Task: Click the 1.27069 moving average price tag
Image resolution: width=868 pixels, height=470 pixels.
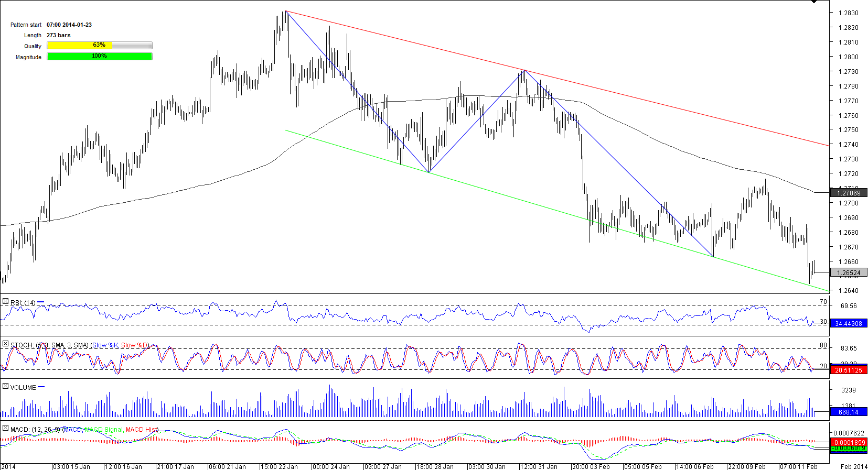Action: pos(849,193)
